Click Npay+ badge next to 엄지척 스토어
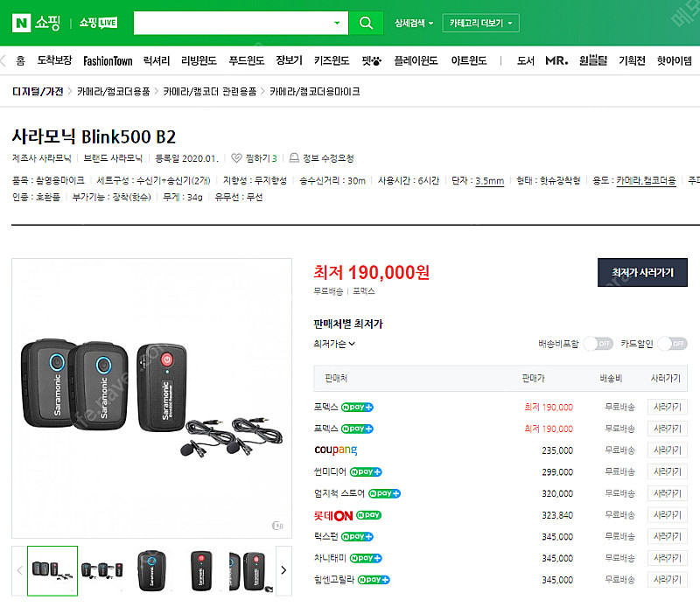 384,493
